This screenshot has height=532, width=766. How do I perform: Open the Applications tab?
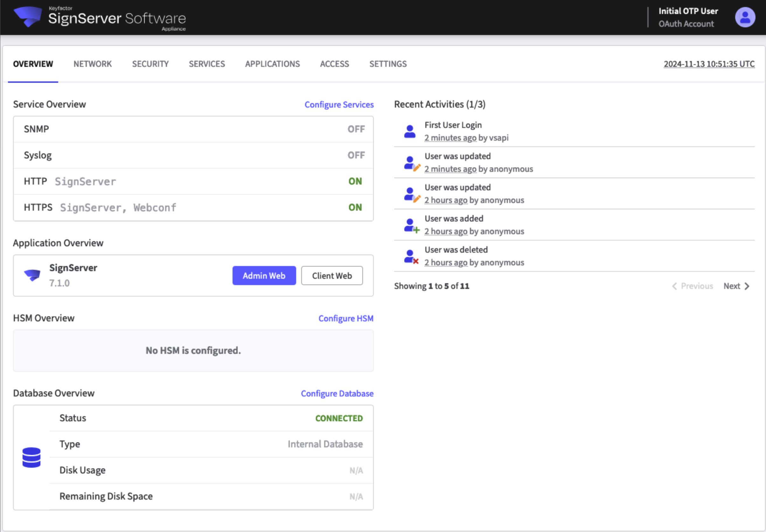tap(273, 64)
